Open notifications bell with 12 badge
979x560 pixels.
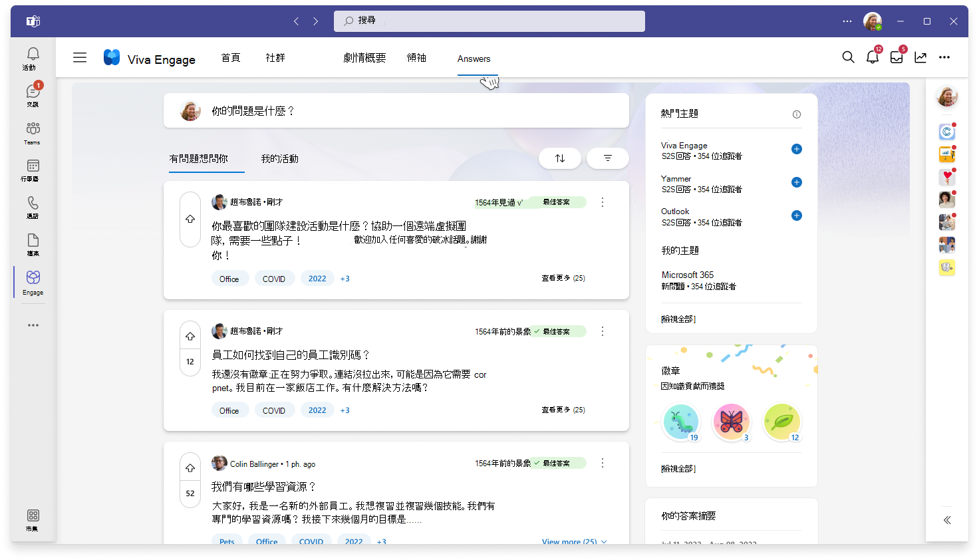(x=873, y=57)
